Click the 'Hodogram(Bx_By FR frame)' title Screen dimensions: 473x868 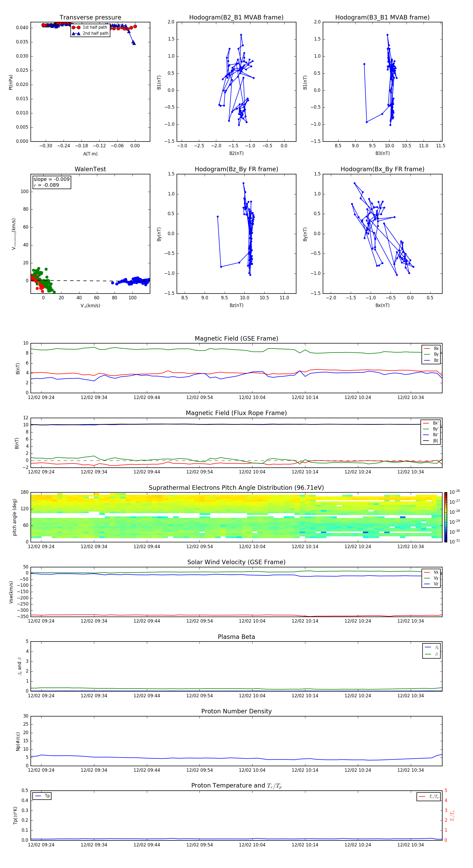[x=382, y=169]
